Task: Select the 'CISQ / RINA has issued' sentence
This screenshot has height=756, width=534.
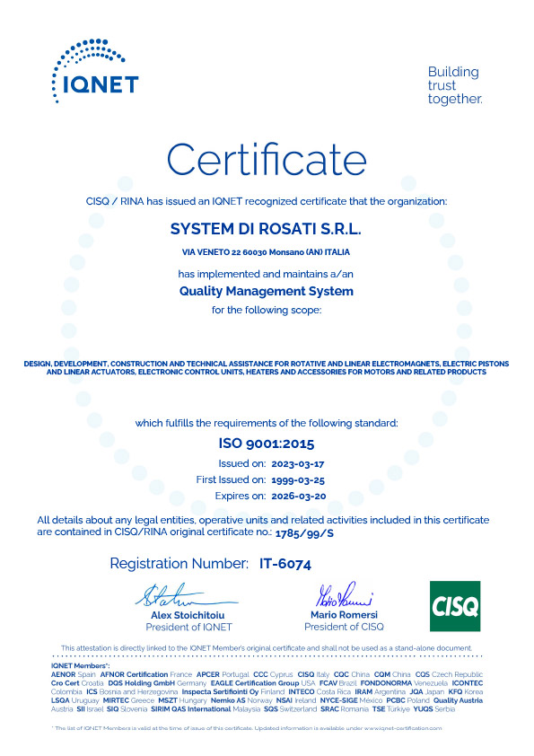Action: (267, 201)
